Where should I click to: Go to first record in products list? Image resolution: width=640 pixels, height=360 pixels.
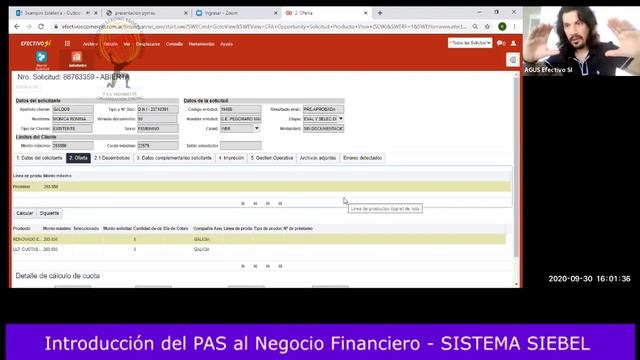(243, 266)
